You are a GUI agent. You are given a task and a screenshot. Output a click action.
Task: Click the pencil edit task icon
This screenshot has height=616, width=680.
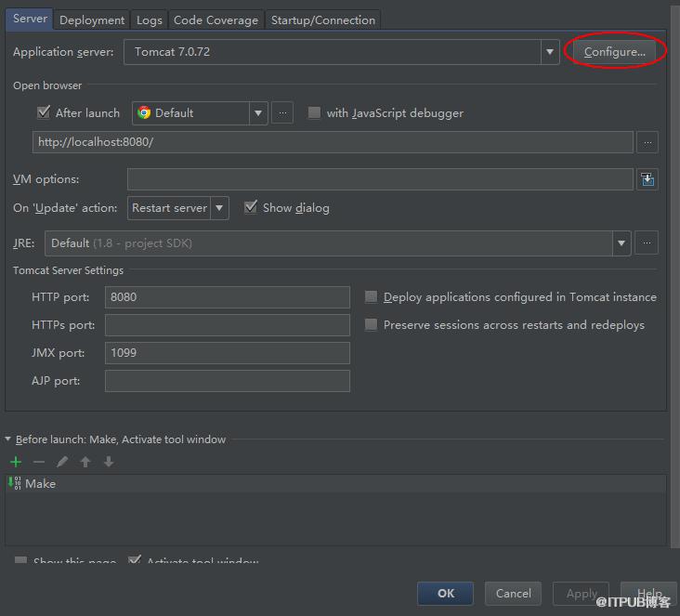click(62, 462)
